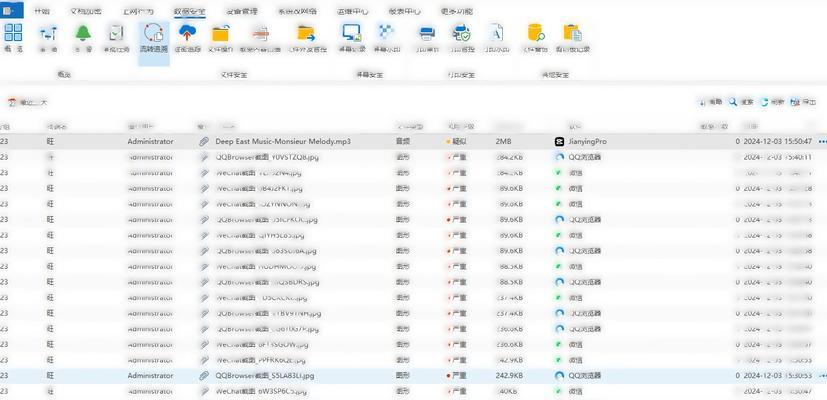This screenshot has height=400, width=827.
Task: Select QQBrowser截图_Y0VSTZQ8.jpg file name
Action: click(x=267, y=157)
